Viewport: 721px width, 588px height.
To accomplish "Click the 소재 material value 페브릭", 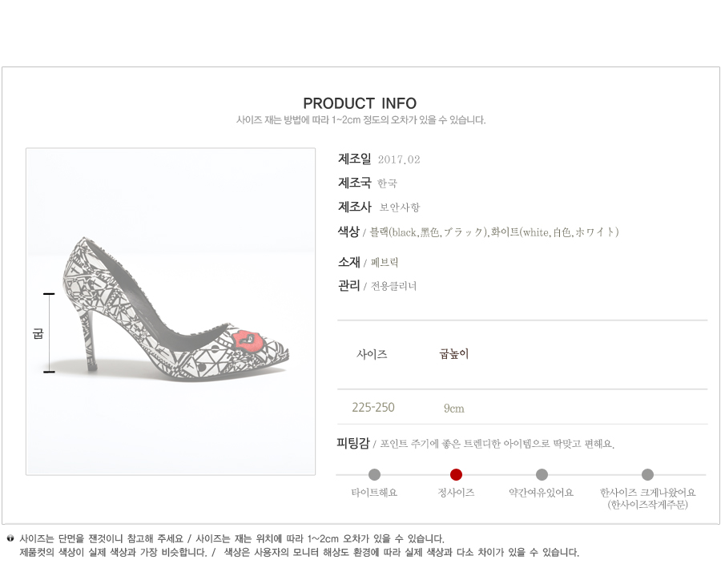I will 385,262.
